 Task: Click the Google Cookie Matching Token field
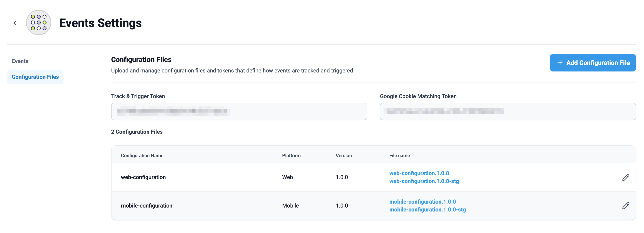[x=508, y=111]
